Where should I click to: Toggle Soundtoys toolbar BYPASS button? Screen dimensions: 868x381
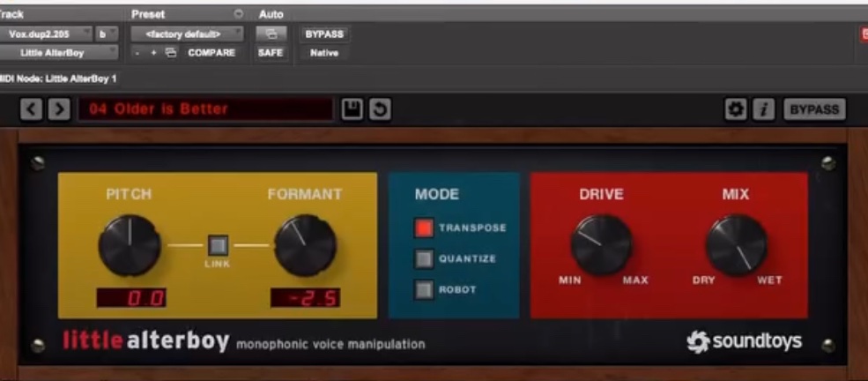point(814,109)
